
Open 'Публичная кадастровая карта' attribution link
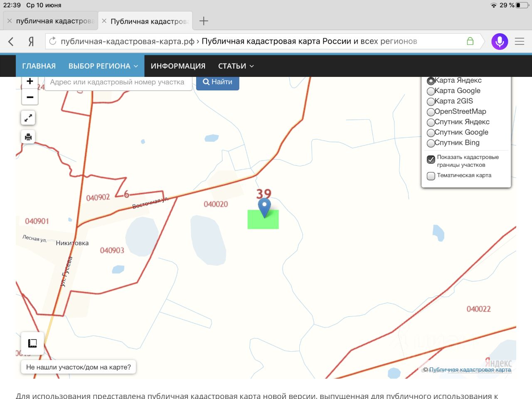470,369
